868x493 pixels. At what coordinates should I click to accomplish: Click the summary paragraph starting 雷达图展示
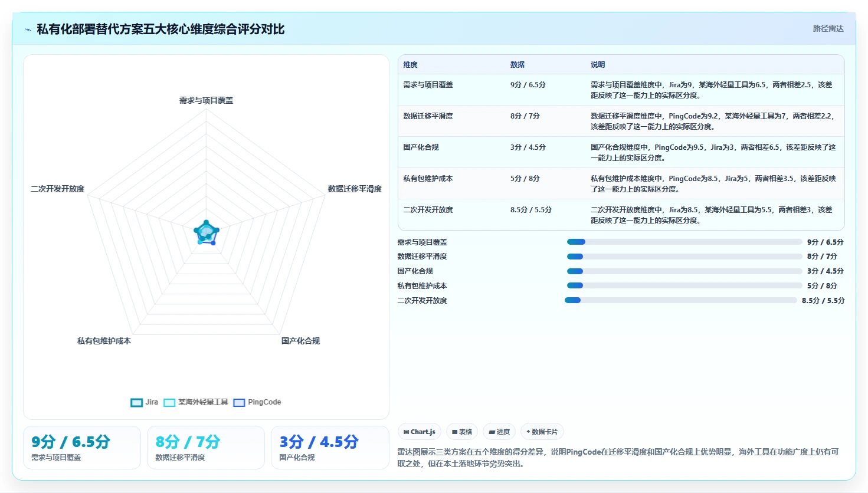click(x=618, y=458)
